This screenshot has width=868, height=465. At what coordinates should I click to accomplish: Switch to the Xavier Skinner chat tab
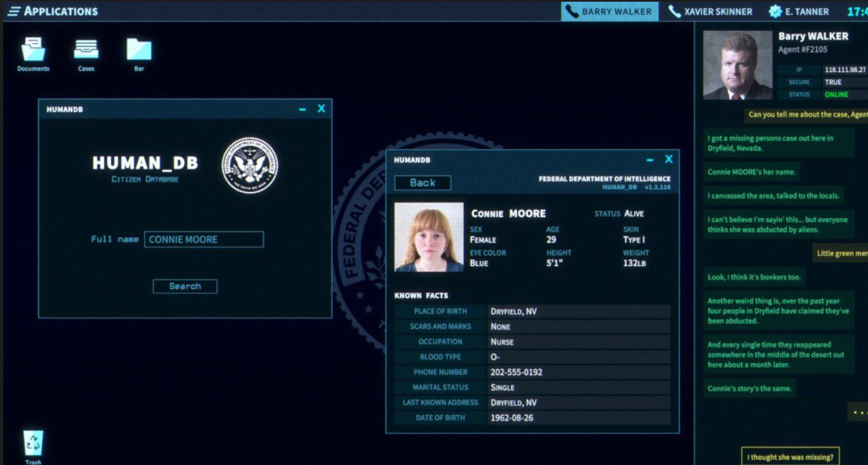pos(717,12)
